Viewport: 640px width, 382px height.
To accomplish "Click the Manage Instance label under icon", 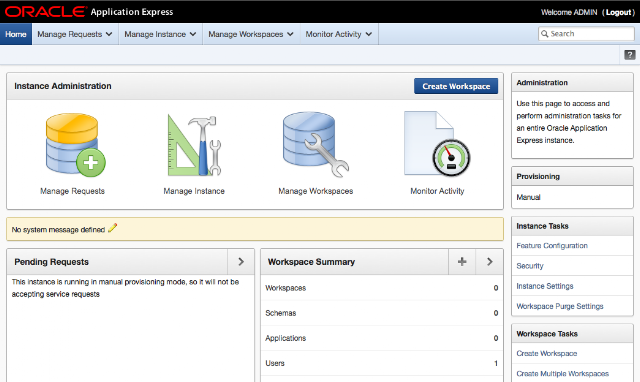I will 194,191.
